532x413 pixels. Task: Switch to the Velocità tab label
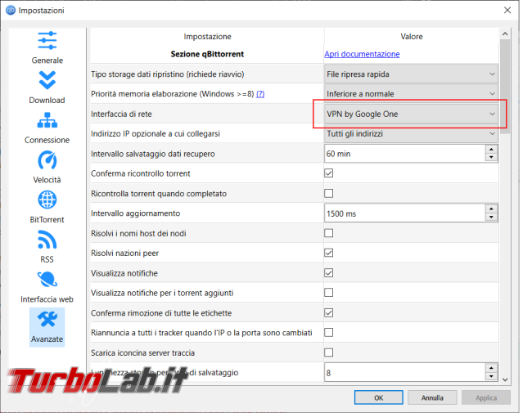(47, 180)
